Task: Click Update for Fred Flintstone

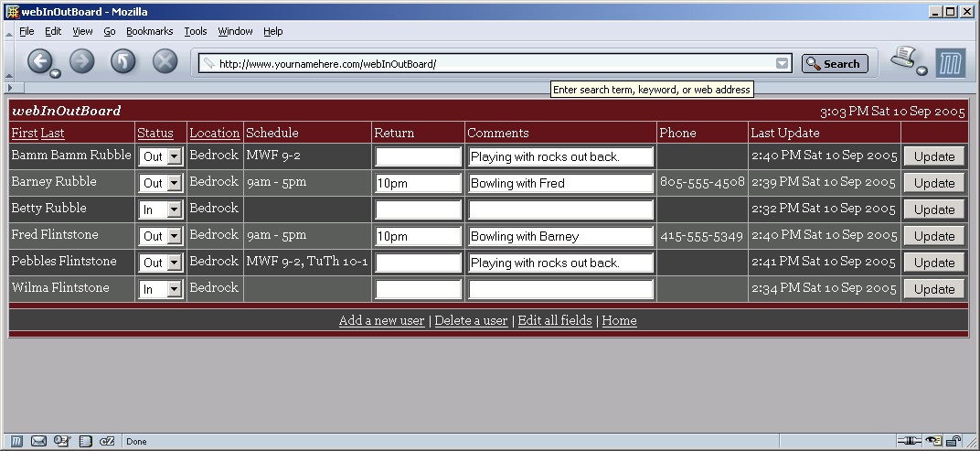Action: point(933,236)
